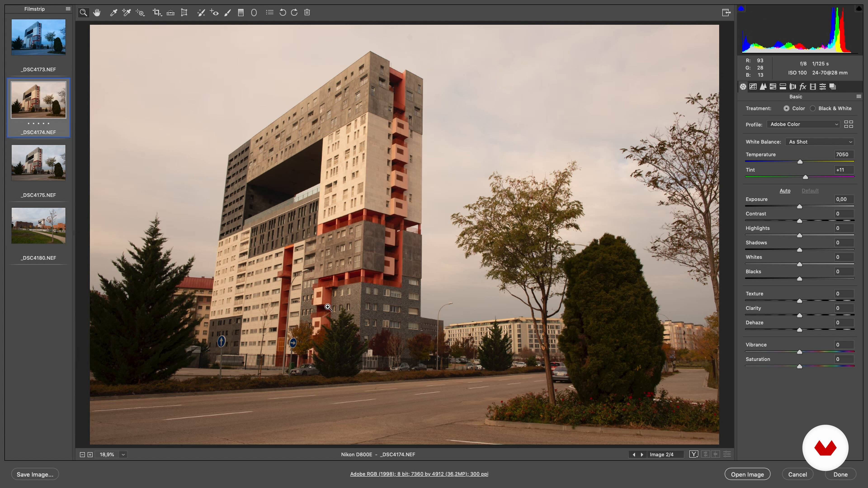The height and width of the screenshot is (488, 868).
Task: Go to previous image arrow
Action: pyautogui.click(x=633, y=455)
